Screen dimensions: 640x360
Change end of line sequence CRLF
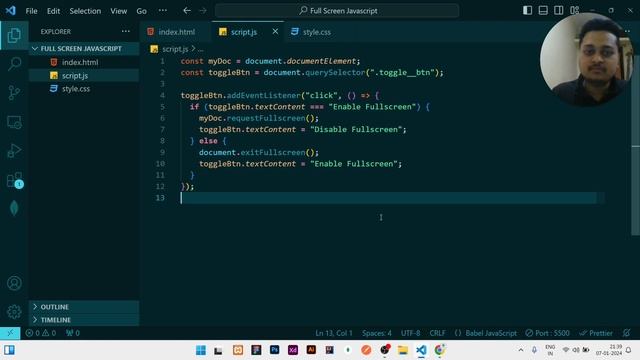(x=437, y=333)
